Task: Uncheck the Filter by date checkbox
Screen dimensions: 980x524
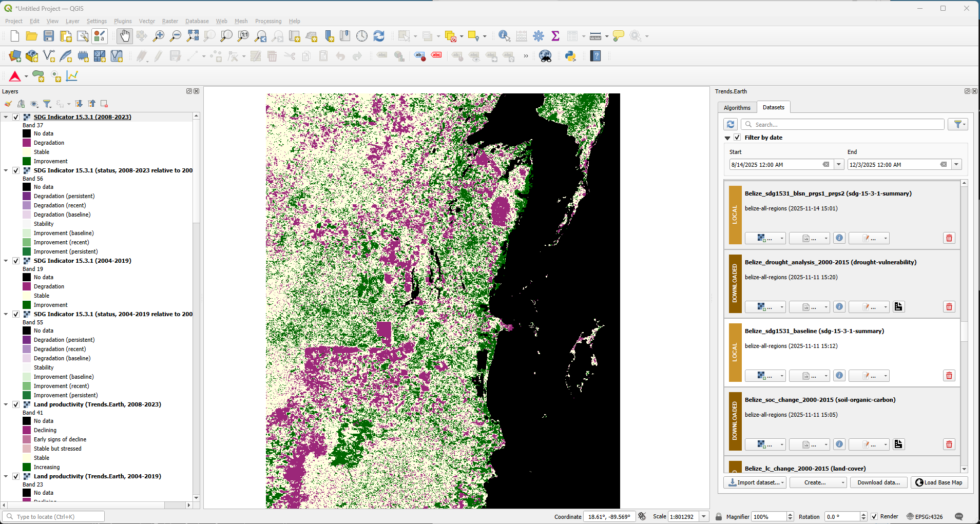Action: [737, 138]
